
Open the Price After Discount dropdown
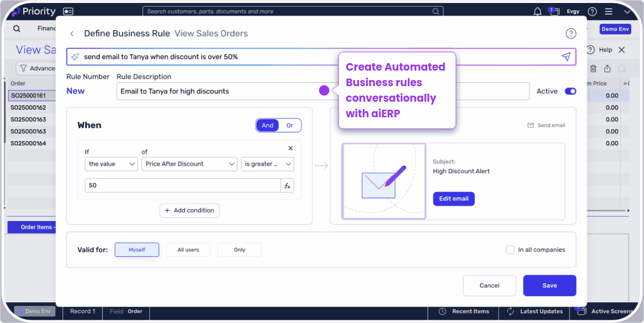pos(189,164)
